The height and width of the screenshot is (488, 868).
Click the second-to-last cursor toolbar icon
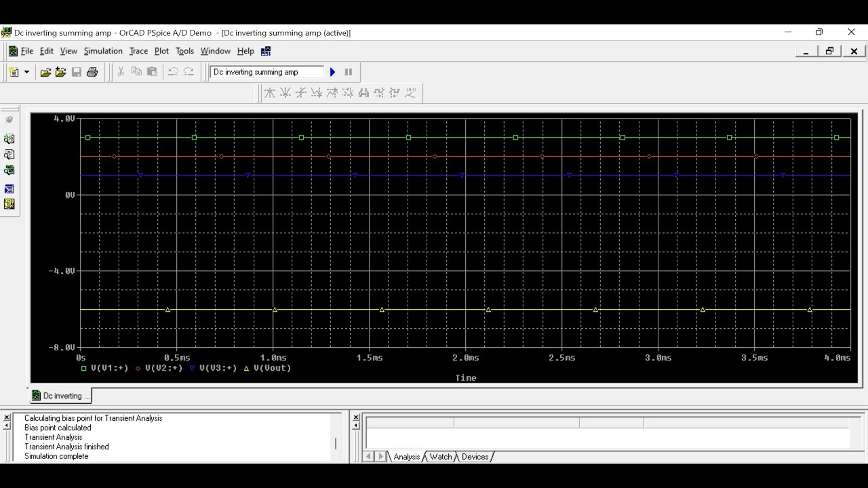tap(395, 93)
